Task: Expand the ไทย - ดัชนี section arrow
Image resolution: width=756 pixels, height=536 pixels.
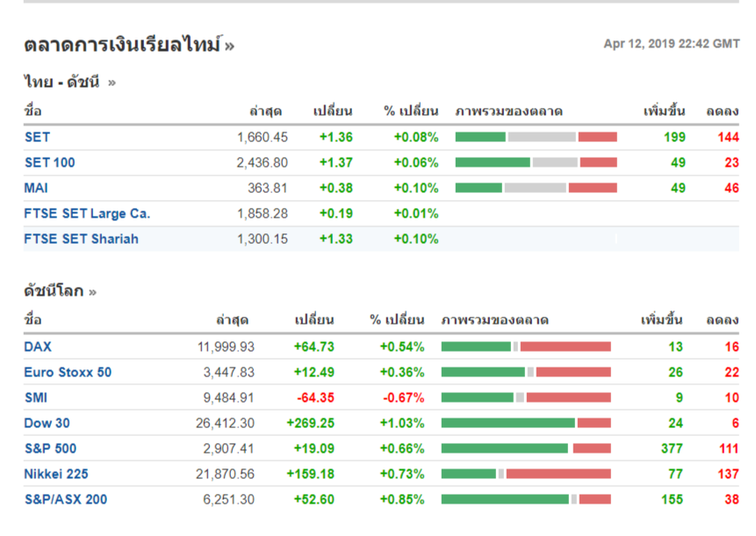Action: (112, 83)
